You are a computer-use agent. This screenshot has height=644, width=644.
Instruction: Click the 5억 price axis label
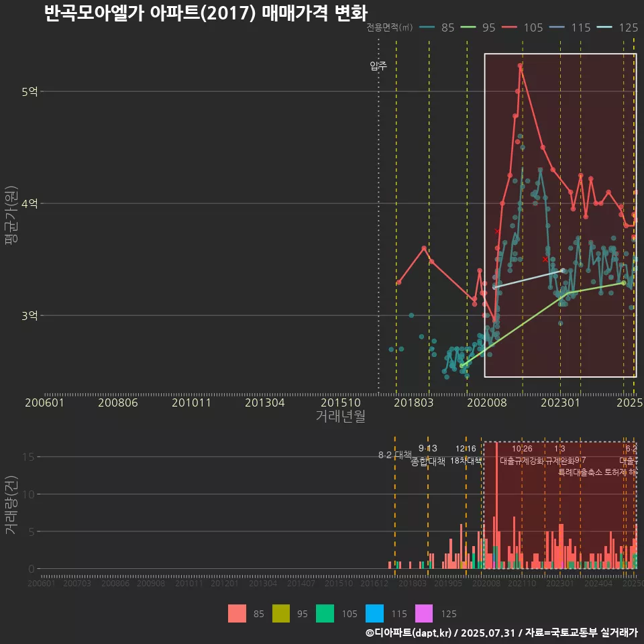point(30,92)
